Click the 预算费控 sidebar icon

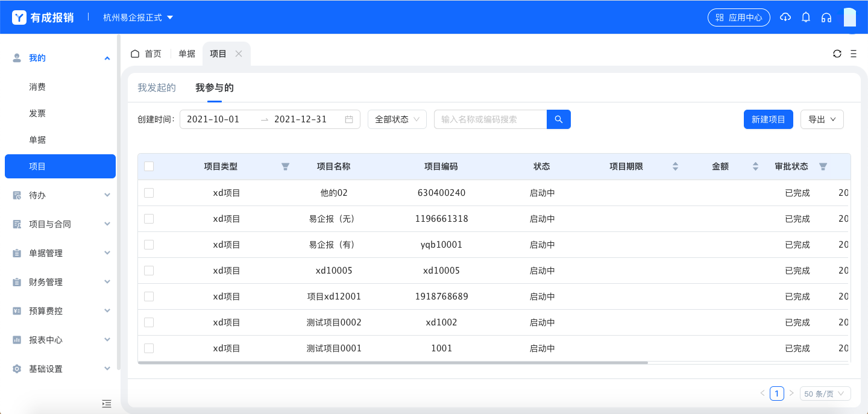pos(17,311)
